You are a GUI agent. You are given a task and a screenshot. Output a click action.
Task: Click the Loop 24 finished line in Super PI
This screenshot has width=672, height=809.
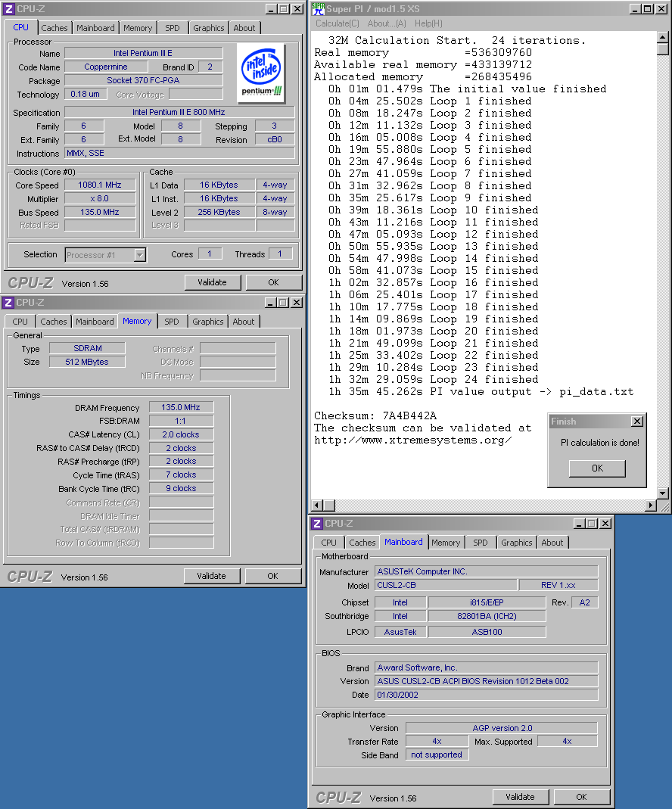pyautogui.click(x=433, y=380)
